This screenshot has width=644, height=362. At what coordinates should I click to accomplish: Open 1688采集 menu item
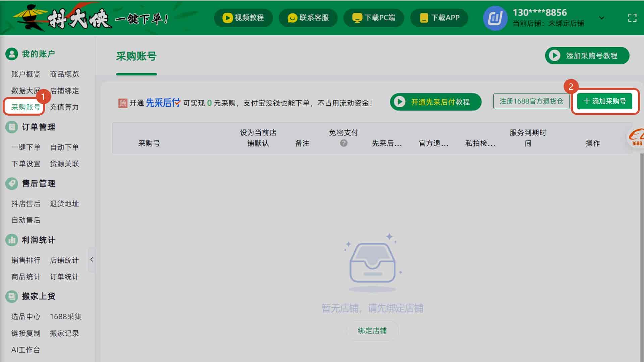point(66,316)
